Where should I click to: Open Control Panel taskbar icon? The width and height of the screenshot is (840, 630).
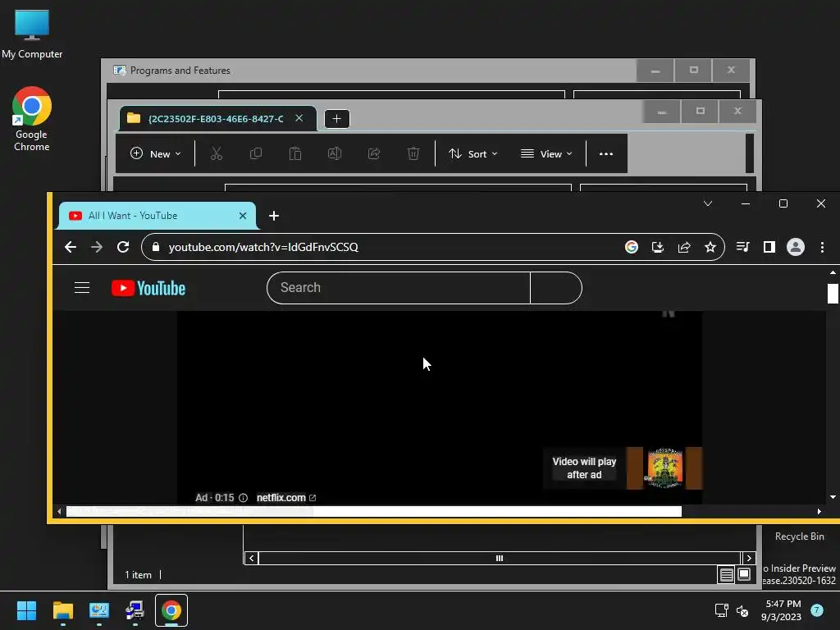(99, 610)
